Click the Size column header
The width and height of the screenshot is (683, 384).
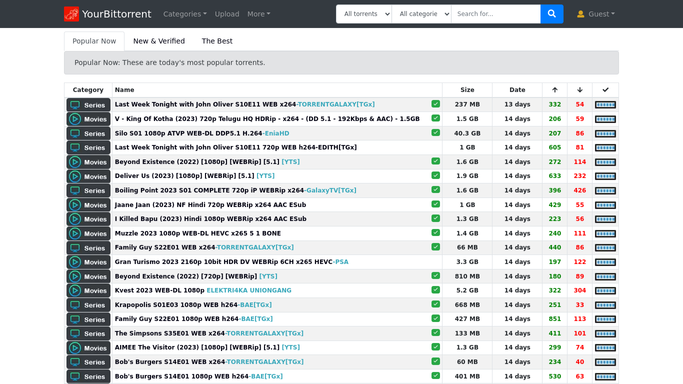coord(467,90)
